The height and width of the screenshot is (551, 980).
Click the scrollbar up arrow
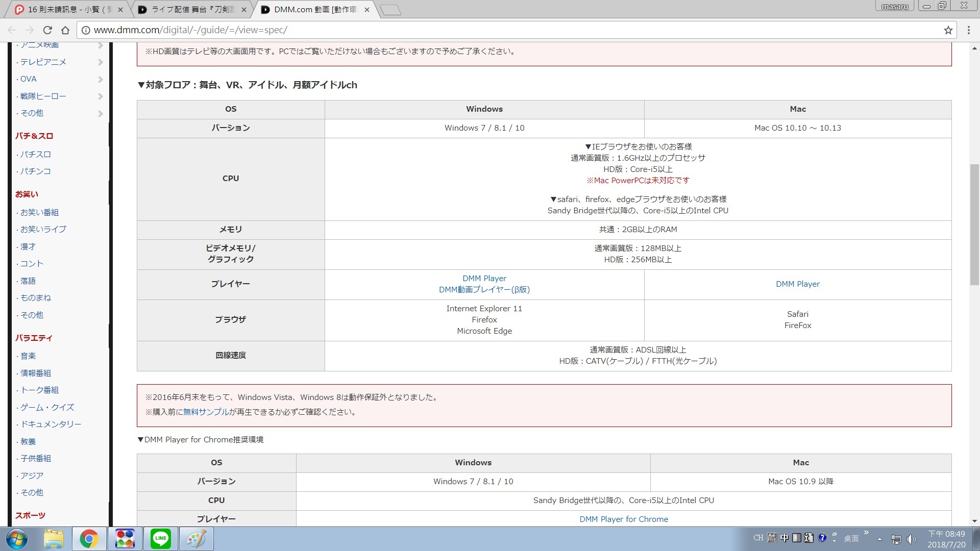click(974, 48)
